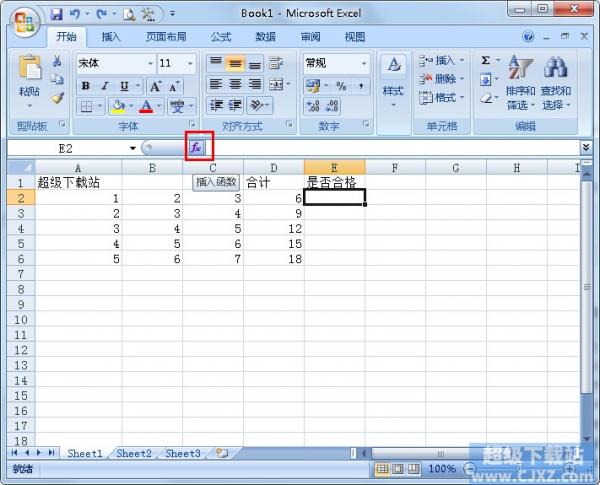Undo the last action

click(x=75, y=15)
